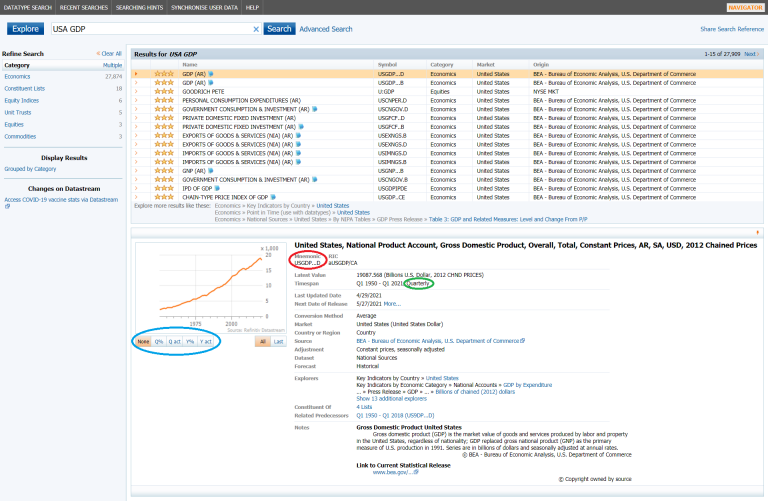The height and width of the screenshot is (501, 768).
Task: Click the Explore button
Action: [x=25, y=29]
